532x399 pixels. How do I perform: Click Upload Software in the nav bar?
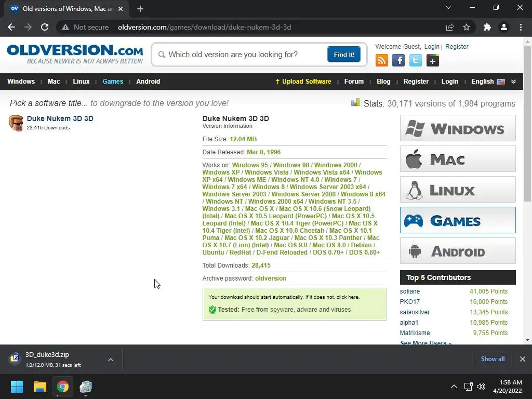(303, 82)
